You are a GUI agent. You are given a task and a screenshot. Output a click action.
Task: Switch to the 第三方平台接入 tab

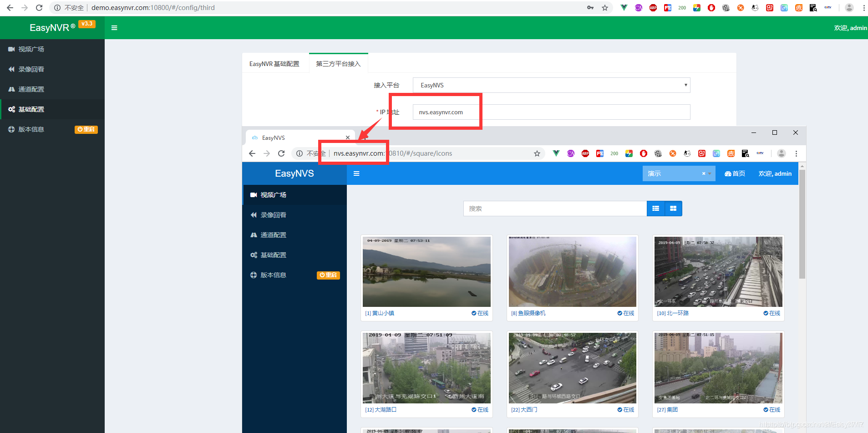click(338, 64)
